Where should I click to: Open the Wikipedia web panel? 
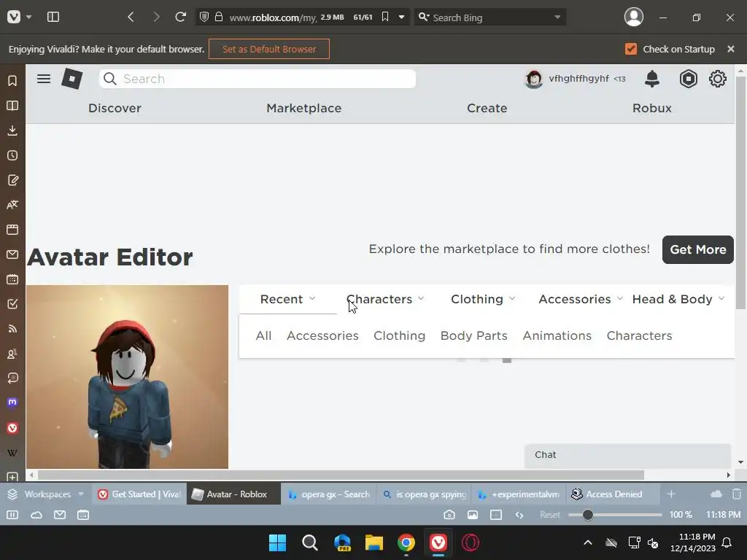12,453
